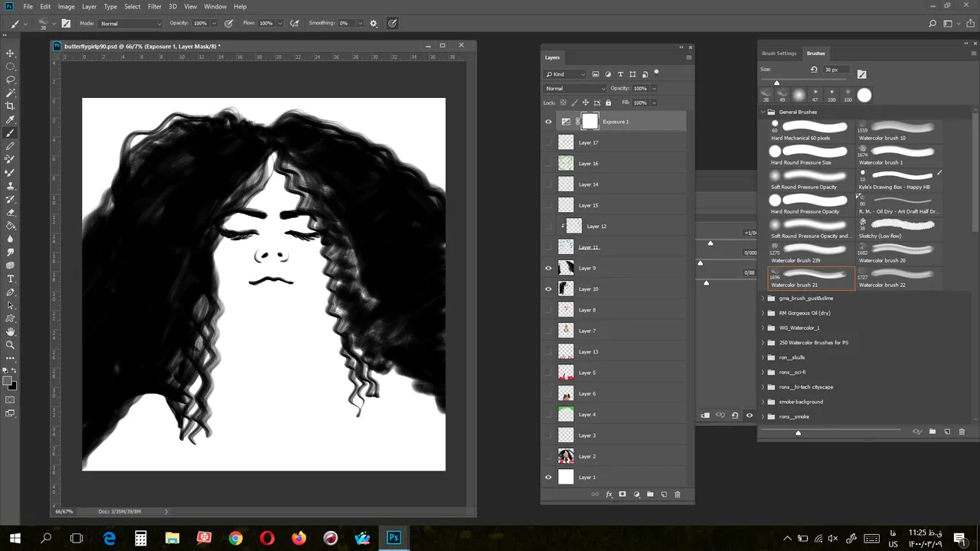Open the brush Mode dropdown
This screenshot has width=980, height=551.
click(x=130, y=23)
